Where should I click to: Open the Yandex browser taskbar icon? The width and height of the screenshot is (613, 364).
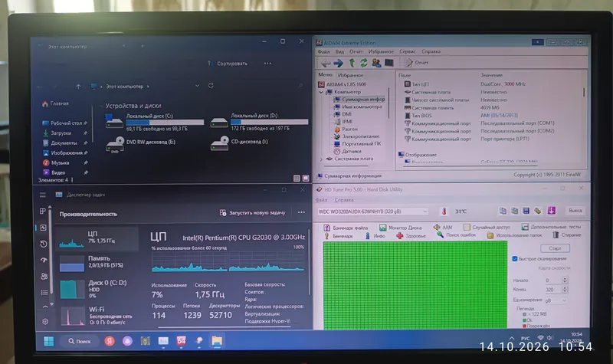pyautogui.click(x=110, y=341)
